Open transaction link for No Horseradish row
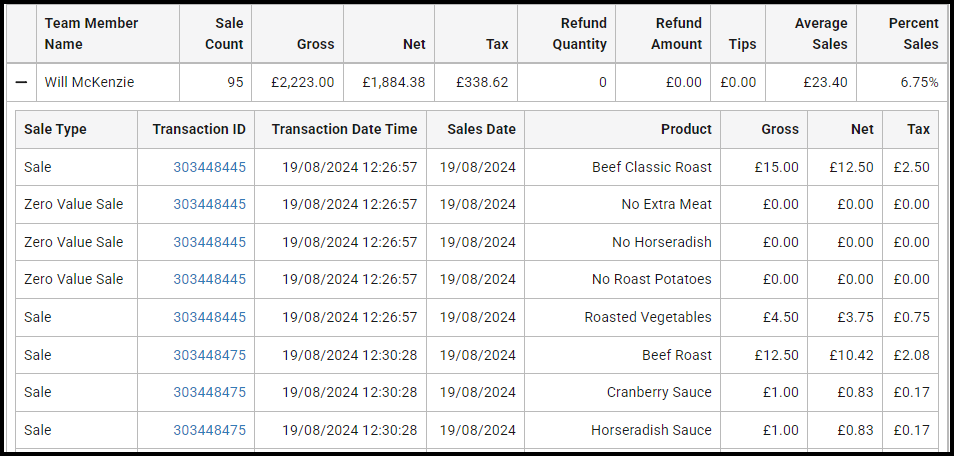Image resolution: width=954 pixels, height=456 pixels. pyautogui.click(x=209, y=242)
